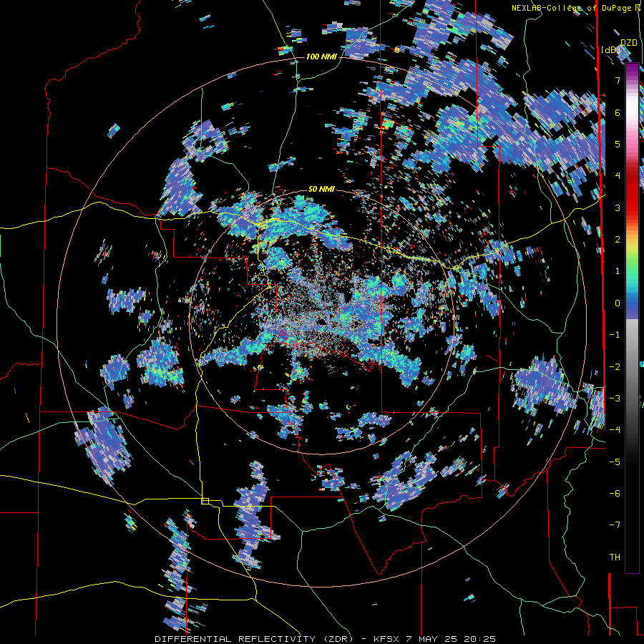The height and width of the screenshot is (644, 644).
Task: Click the -3 value on color scale
Action: (x=615, y=398)
